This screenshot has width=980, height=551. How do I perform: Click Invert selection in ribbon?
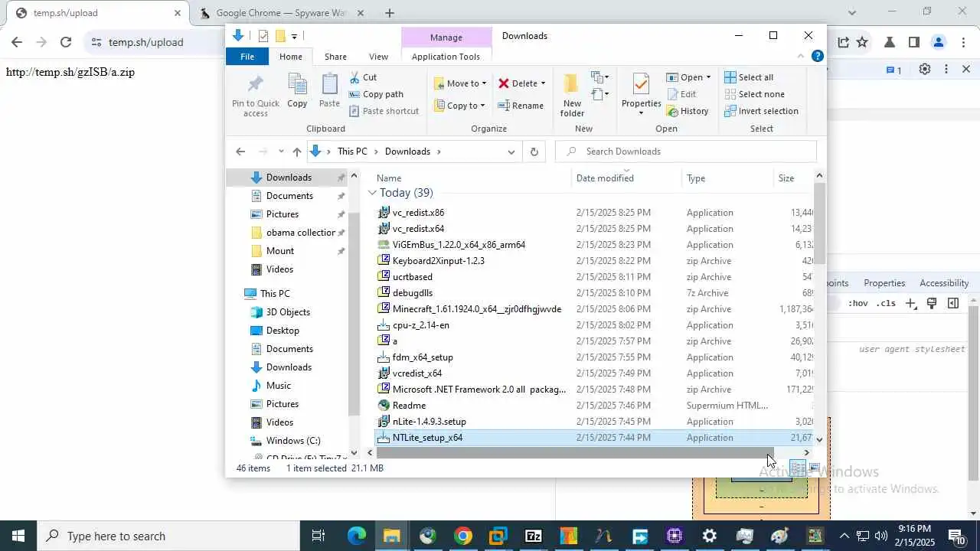point(761,111)
